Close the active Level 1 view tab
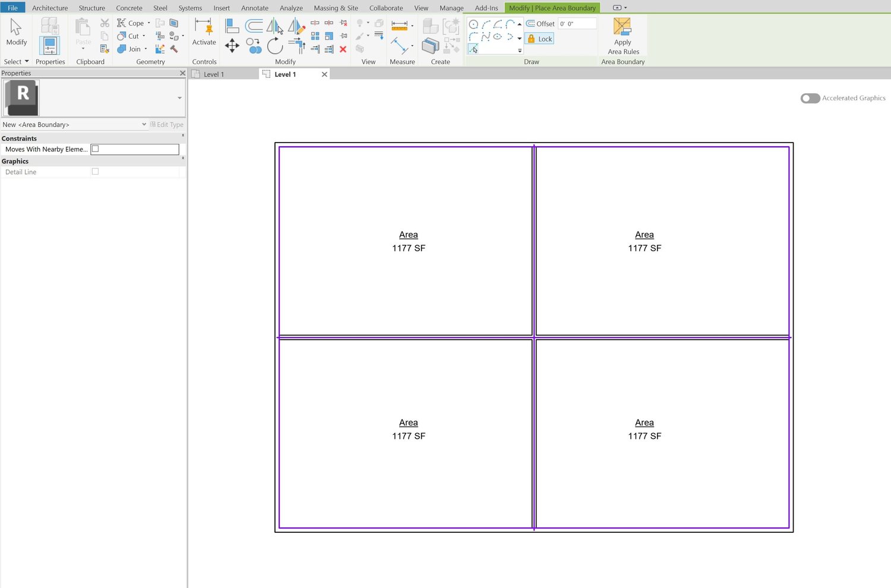 [324, 74]
